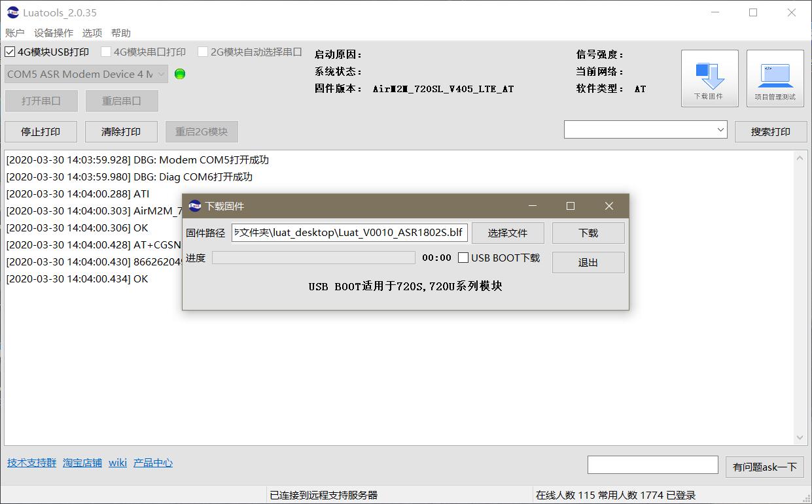Image resolution: width=812 pixels, height=504 pixels.
Task: Click the 00:00 timer in dialog
Action: (436, 258)
